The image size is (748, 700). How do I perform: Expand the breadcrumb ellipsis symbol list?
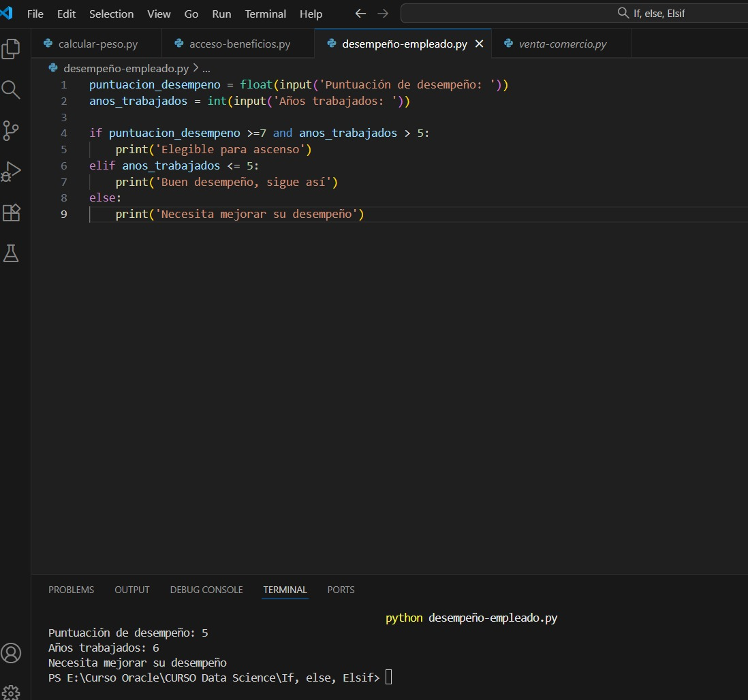(x=206, y=68)
